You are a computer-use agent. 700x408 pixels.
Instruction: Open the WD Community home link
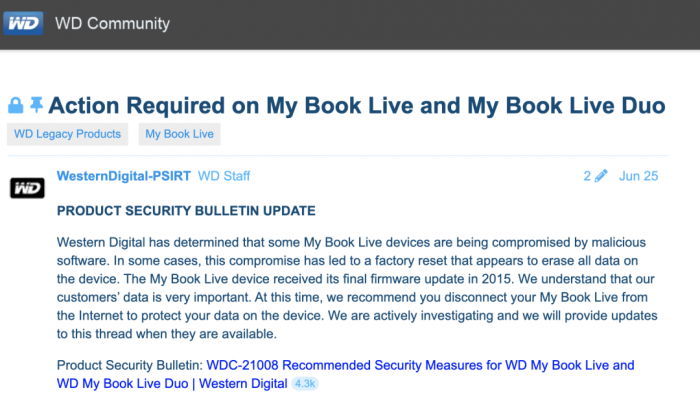112,23
